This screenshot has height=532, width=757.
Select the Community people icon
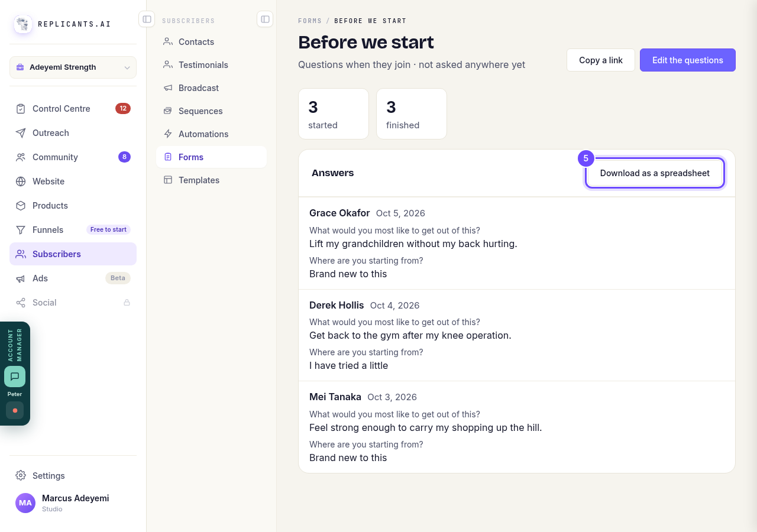tap(21, 157)
